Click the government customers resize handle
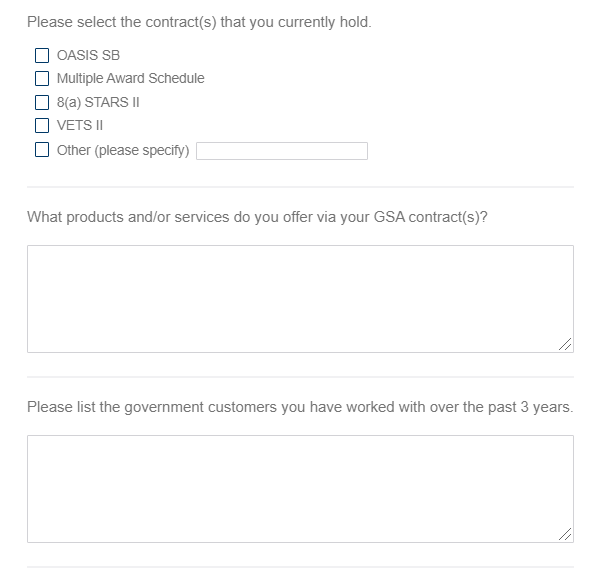This screenshot has height=584, width=614. [x=566, y=535]
